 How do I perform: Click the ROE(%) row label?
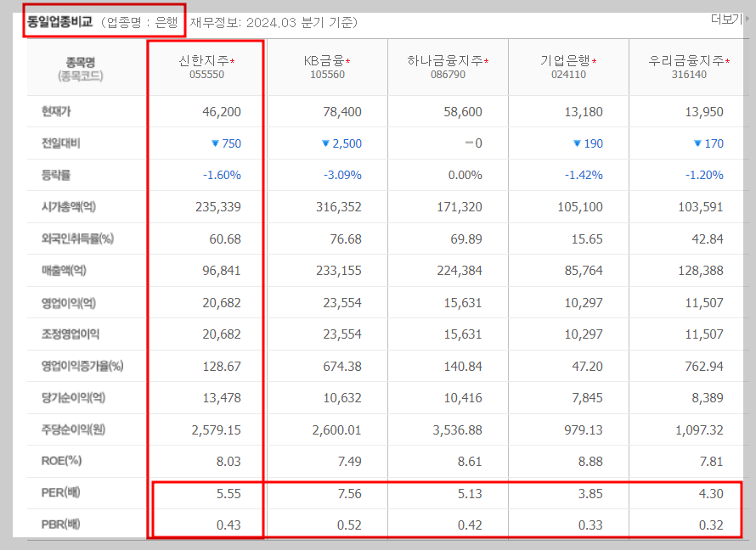[61, 462]
